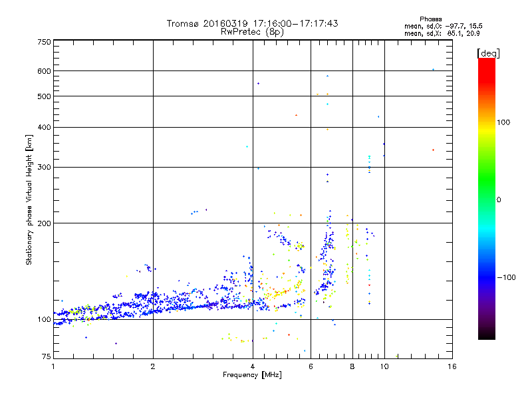Image resolution: width=532 pixels, height=399 pixels.
Task: Click the phase color bar
Action: [487, 198]
